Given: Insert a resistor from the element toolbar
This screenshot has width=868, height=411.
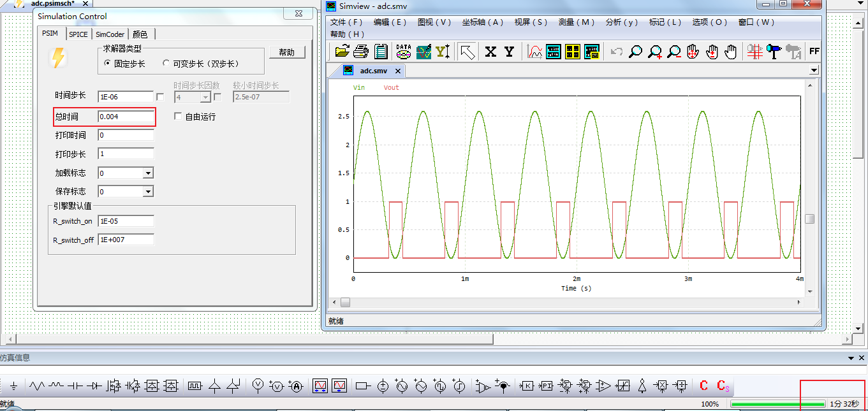Looking at the screenshot, I should coord(36,386).
